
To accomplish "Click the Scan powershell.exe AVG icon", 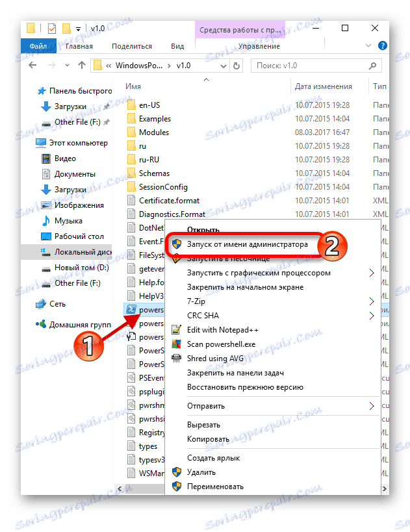I will (x=177, y=344).
